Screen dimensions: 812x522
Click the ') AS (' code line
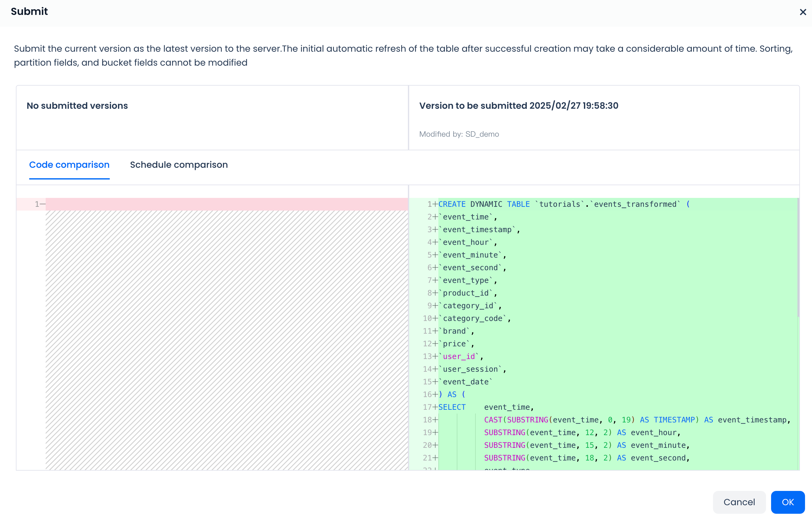click(x=452, y=394)
